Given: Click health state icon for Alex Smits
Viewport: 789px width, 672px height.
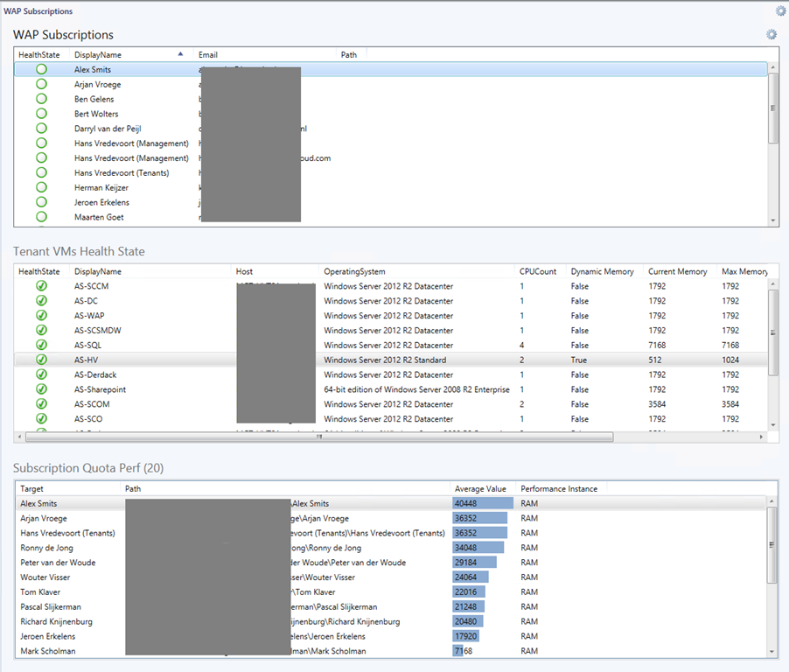Looking at the screenshot, I should pos(41,69).
